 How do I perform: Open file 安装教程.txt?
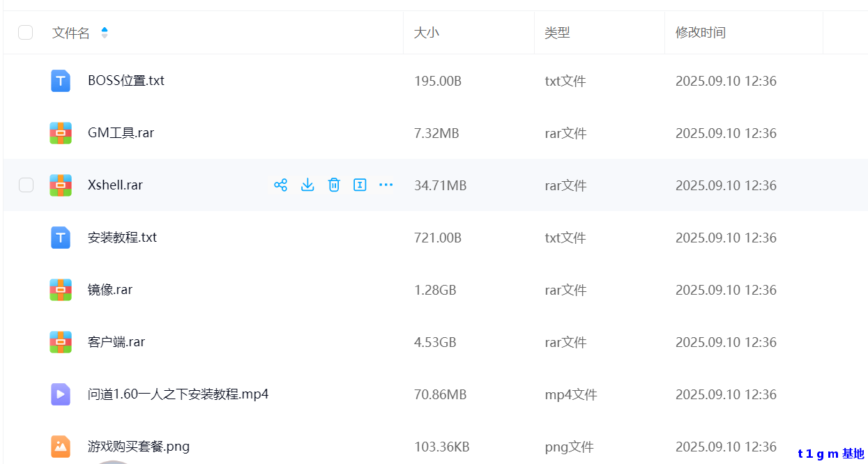[123, 237]
